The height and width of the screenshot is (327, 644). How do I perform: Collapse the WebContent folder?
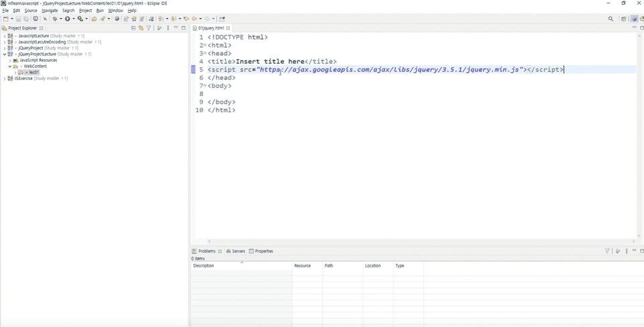click(10, 66)
